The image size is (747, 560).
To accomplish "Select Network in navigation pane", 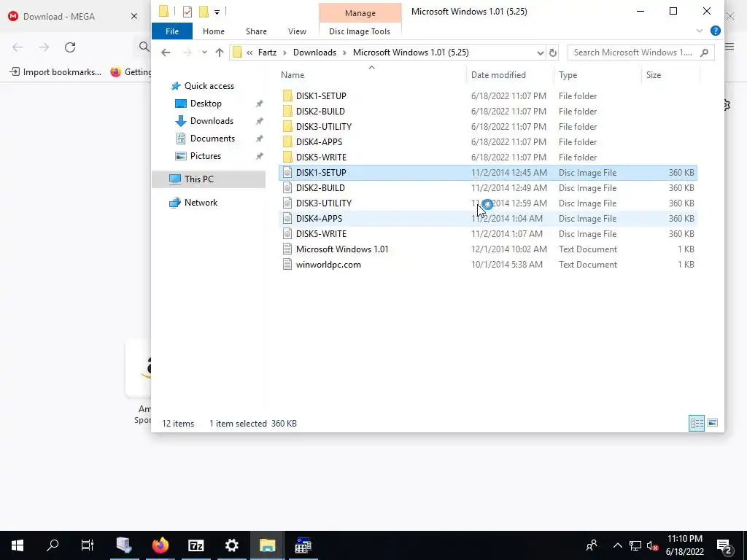I will click(201, 203).
